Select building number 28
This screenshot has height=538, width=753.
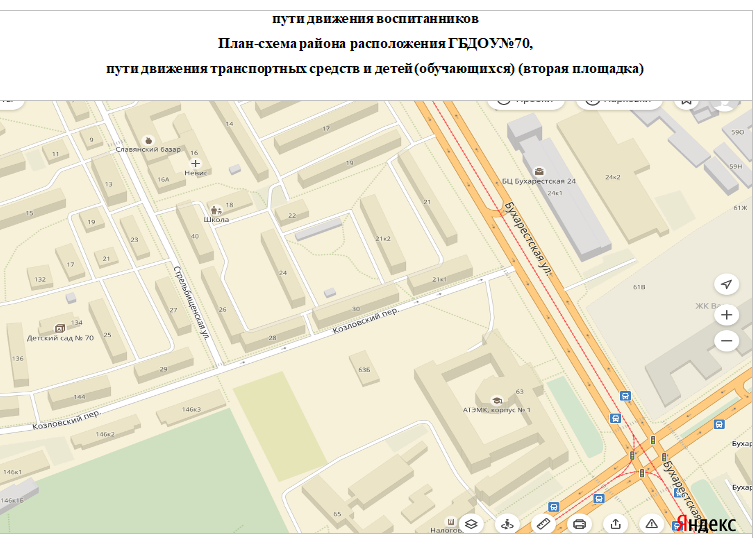273,338
